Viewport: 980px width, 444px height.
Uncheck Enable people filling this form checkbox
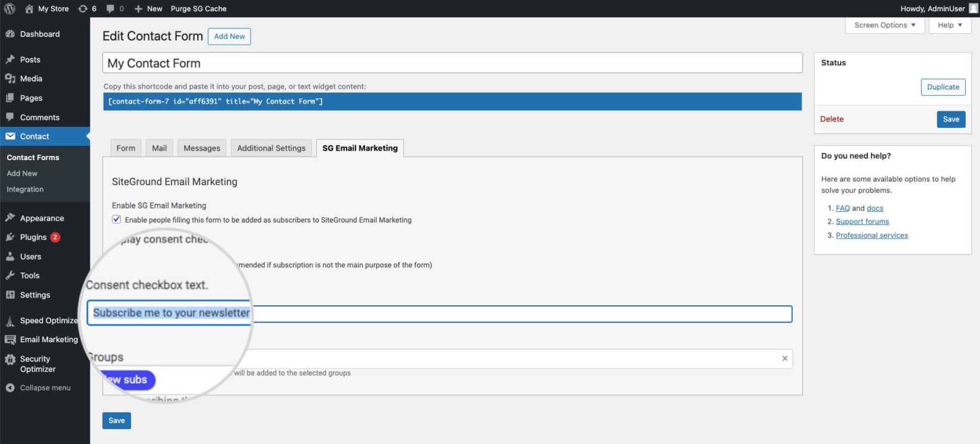click(117, 220)
